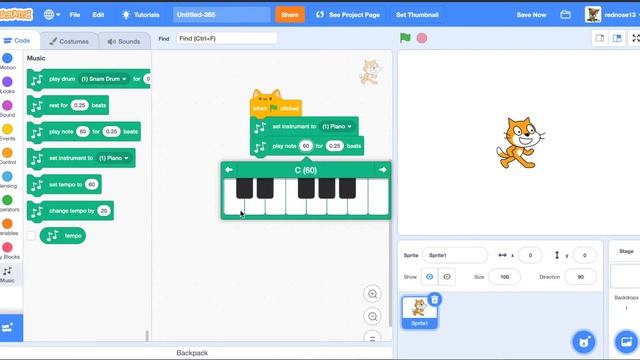This screenshot has width=640, height=360.
Task: Open the language globe menu
Action: click(x=52, y=15)
